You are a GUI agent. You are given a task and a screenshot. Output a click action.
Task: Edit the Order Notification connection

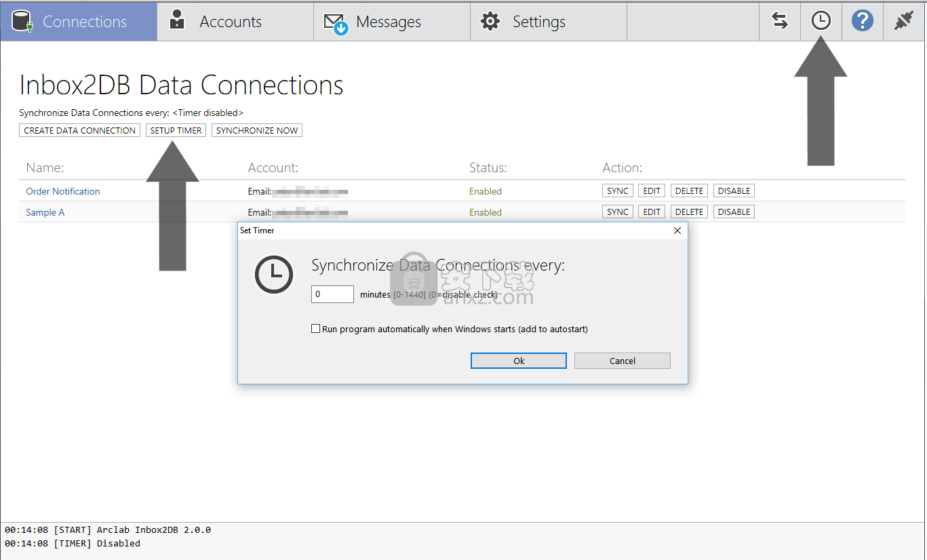coord(652,191)
